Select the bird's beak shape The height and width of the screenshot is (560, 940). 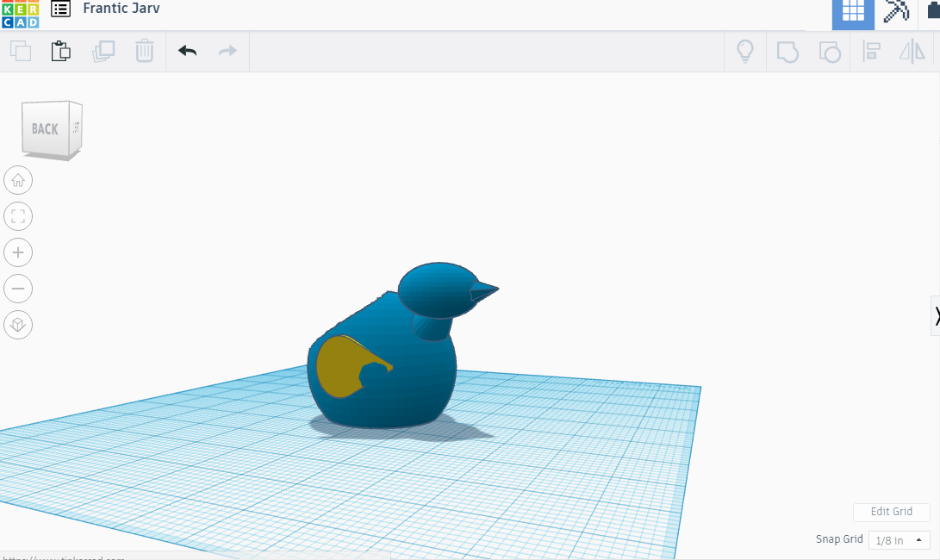(484, 291)
